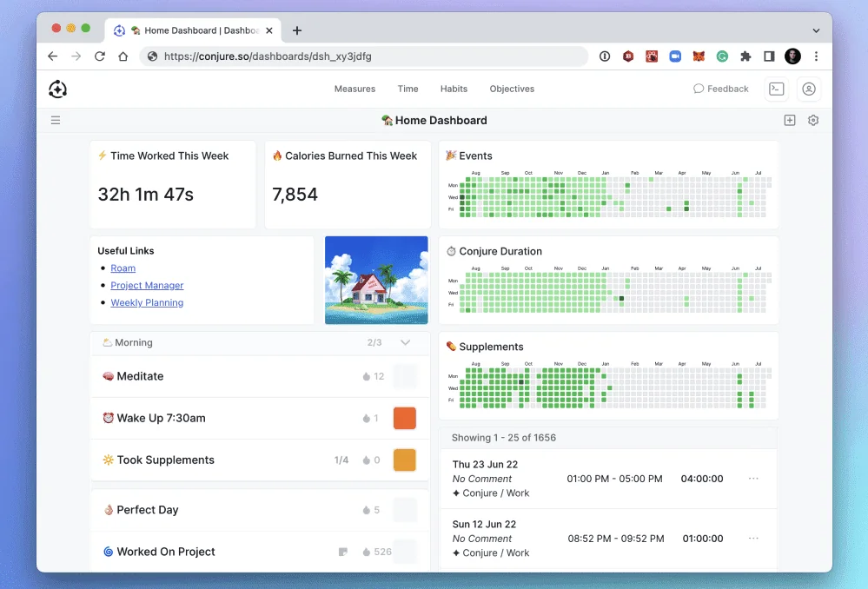Click the Conjure logo icon

pyautogui.click(x=58, y=89)
